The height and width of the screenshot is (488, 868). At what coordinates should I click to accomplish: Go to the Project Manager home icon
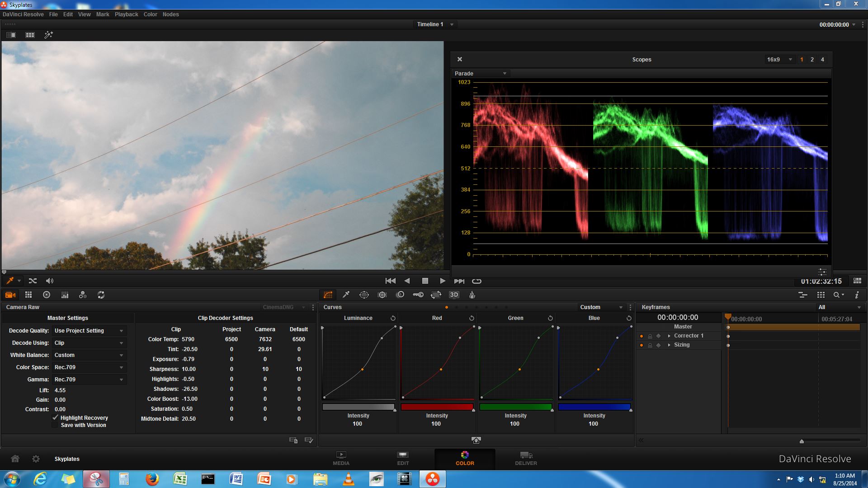pos(15,459)
